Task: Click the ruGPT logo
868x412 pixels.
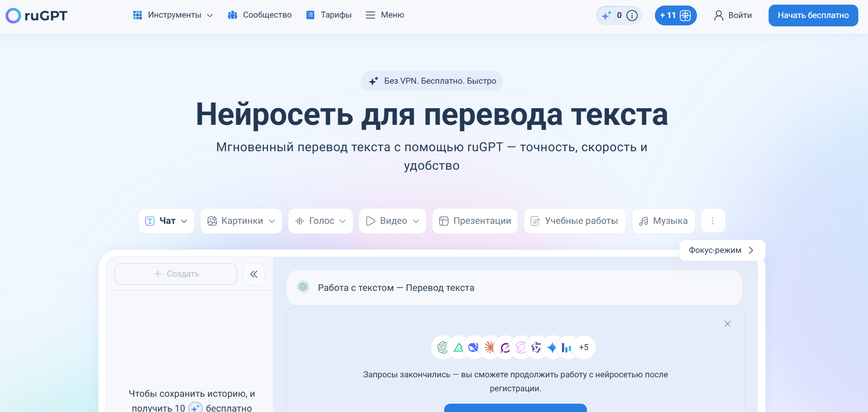Action: point(37,16)
